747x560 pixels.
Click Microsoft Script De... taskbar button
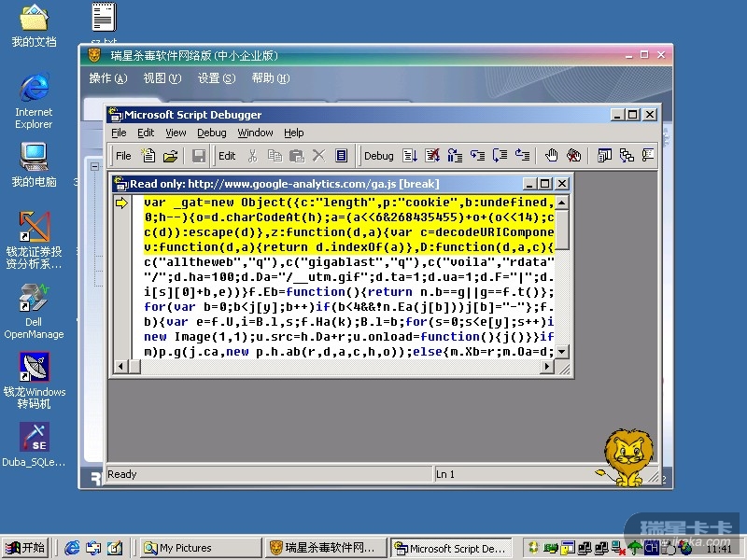pyautogui.click(x=452, y=548)
